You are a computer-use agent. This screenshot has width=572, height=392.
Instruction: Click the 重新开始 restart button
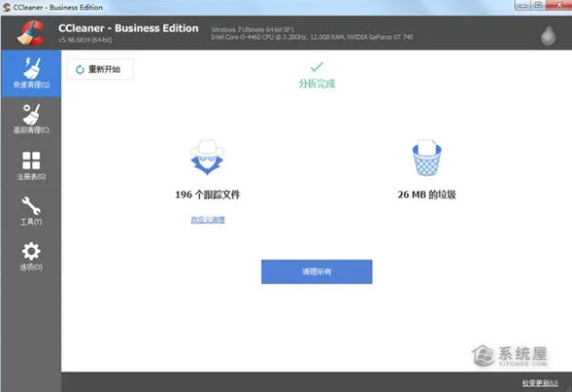click(100, 70)
